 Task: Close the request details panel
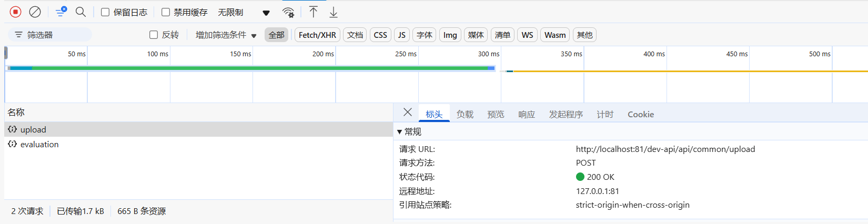[x=407, y=112]
